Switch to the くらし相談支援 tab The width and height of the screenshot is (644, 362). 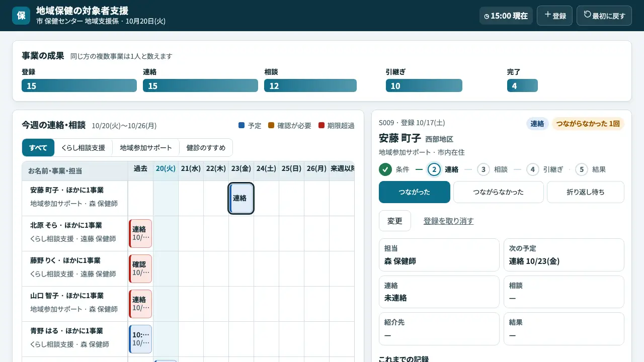(83, 148)
